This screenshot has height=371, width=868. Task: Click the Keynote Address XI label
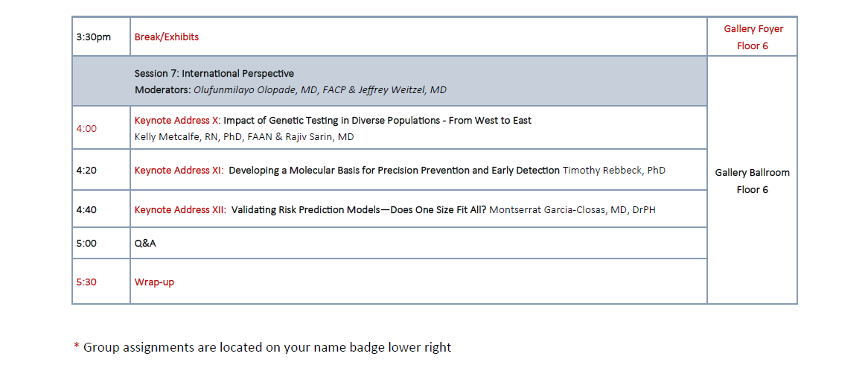(x=179, y=171)
